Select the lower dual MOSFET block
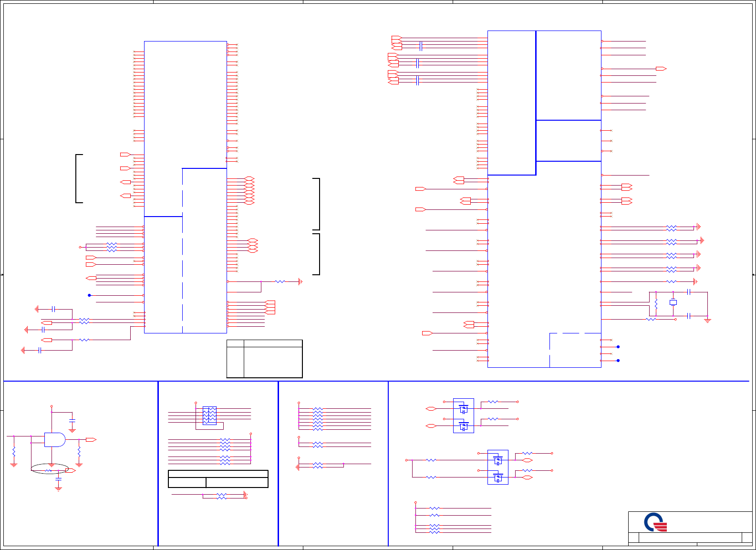The width and height of the screenshot is (756, 550). [497, 467]
